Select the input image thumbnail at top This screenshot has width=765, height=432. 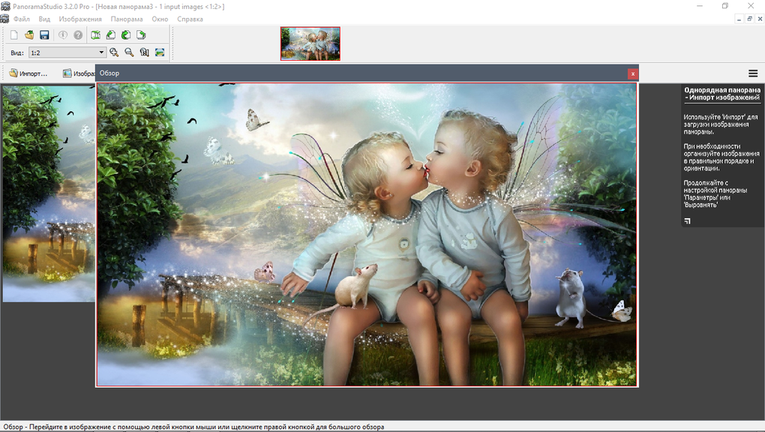(x=310, y=43)
